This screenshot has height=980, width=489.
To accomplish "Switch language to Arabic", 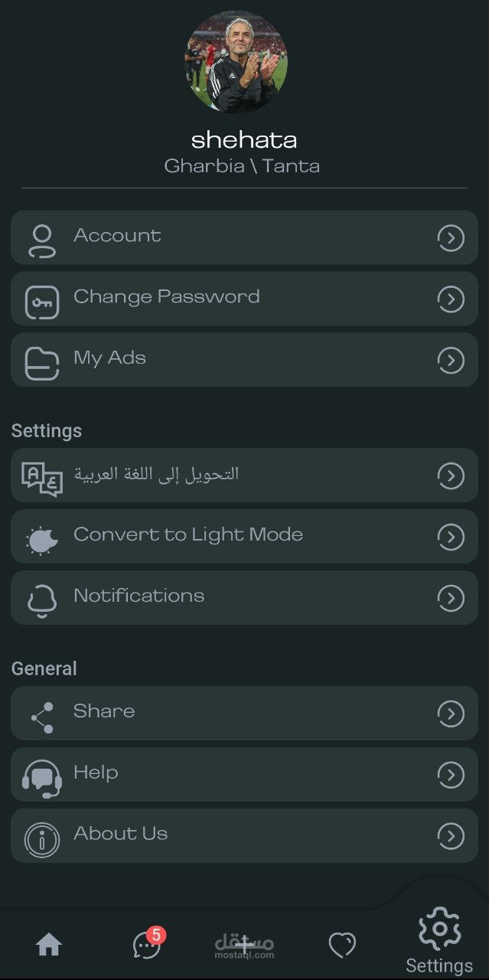I will 244,475.
